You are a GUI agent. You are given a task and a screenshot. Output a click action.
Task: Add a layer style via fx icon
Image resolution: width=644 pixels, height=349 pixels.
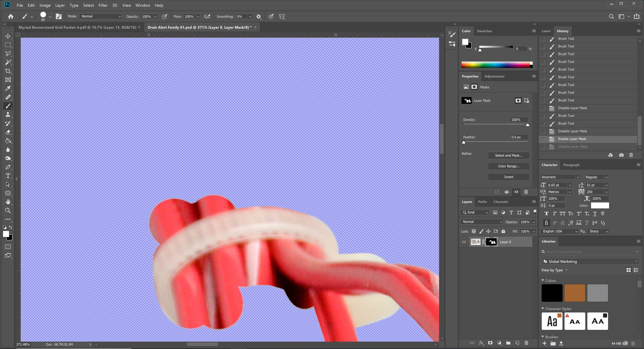coord(481,343)
